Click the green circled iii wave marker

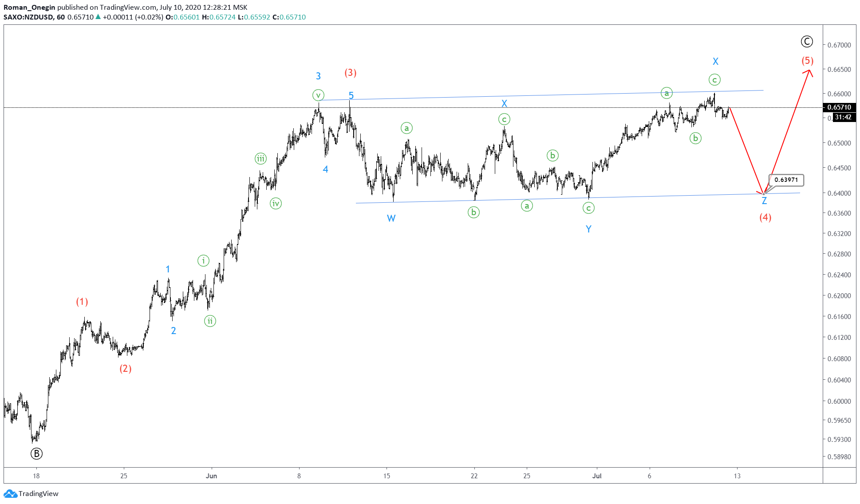[260, 158]
